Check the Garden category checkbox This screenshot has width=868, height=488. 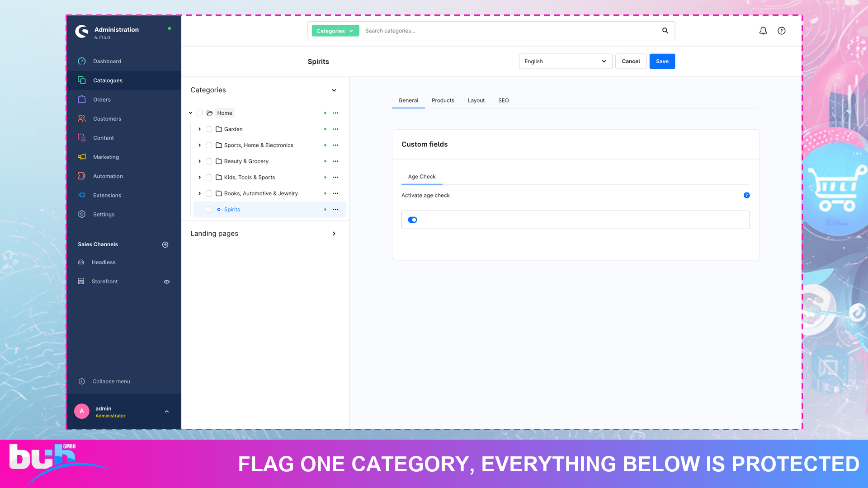pos(209,129)
